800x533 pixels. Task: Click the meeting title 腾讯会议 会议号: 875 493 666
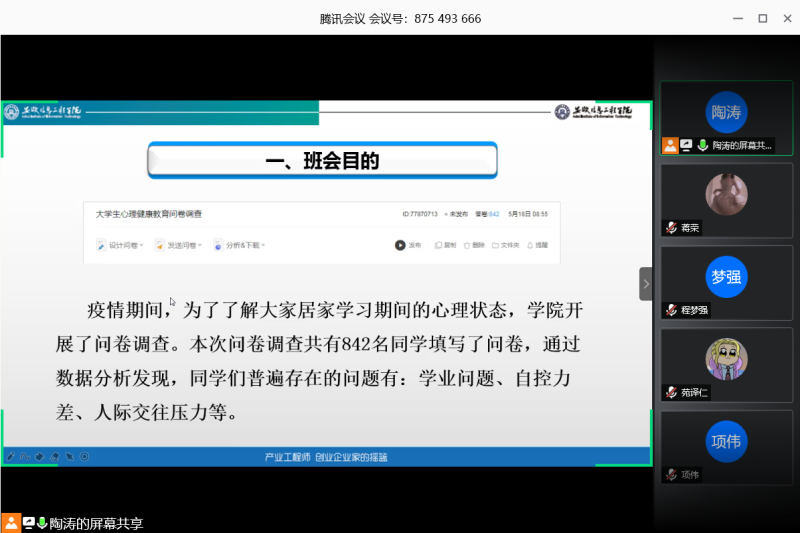click(400, 19)
